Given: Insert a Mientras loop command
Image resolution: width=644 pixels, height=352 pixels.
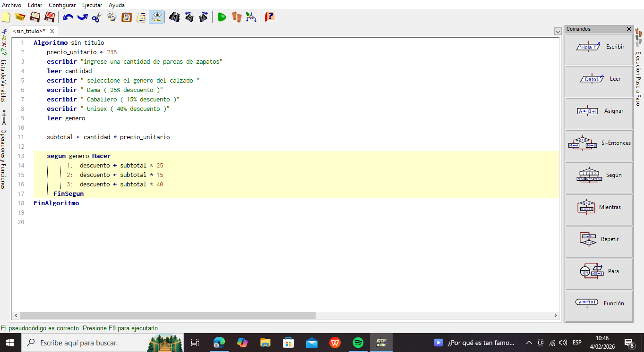Looking at the screenshot, I should tap(599, 207).
